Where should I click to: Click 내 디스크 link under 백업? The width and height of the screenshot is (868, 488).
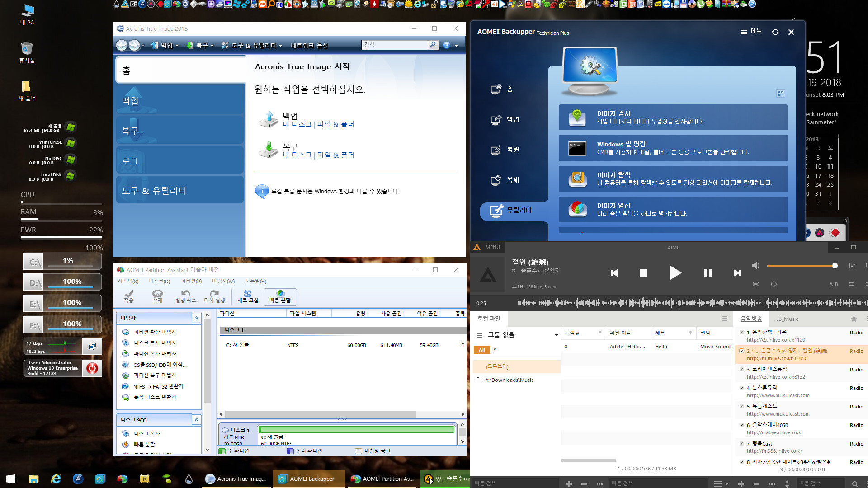[297, 124]
